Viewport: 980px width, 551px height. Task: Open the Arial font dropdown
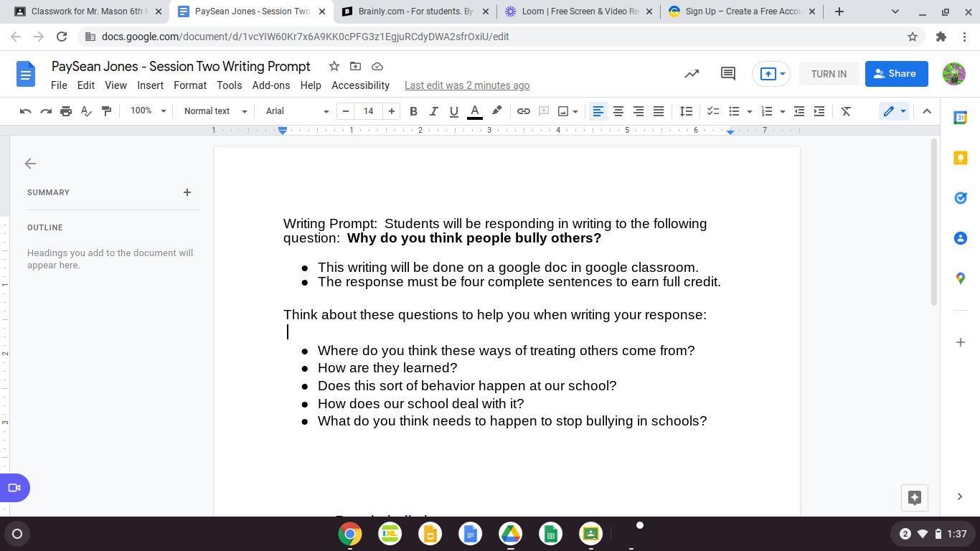[x=296, y=111]
